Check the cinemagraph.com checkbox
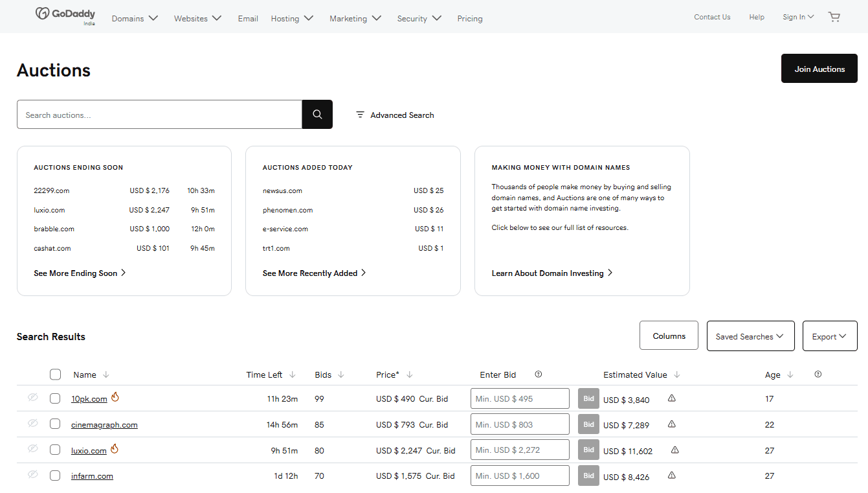The height and width of the screenshot is (493, 868). [x=55, y=424]
